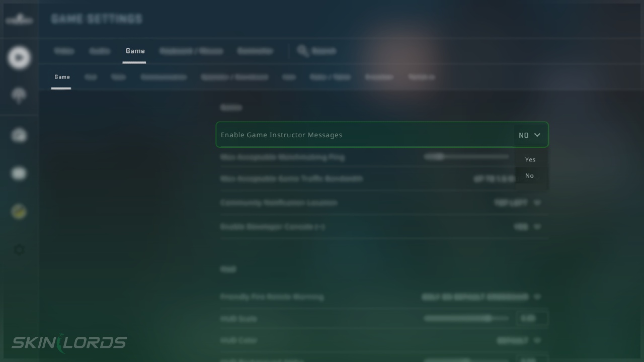Image resolution: width=644 pixels, height=362 pixels.
Task: Switch to the Keyboard / Mouse tab
Action: [191, 51]
